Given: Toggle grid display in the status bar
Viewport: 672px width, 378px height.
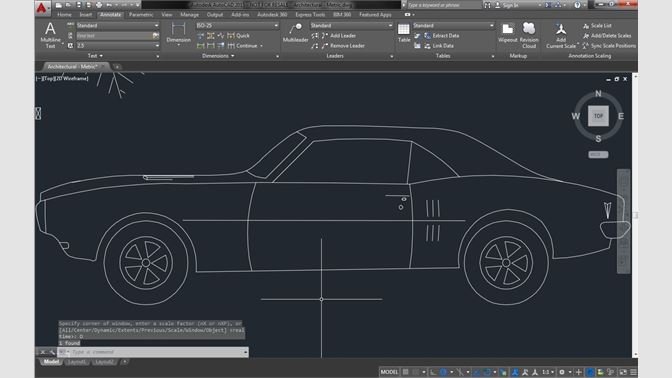Looking at the screenshot, I should pos(405,372).
